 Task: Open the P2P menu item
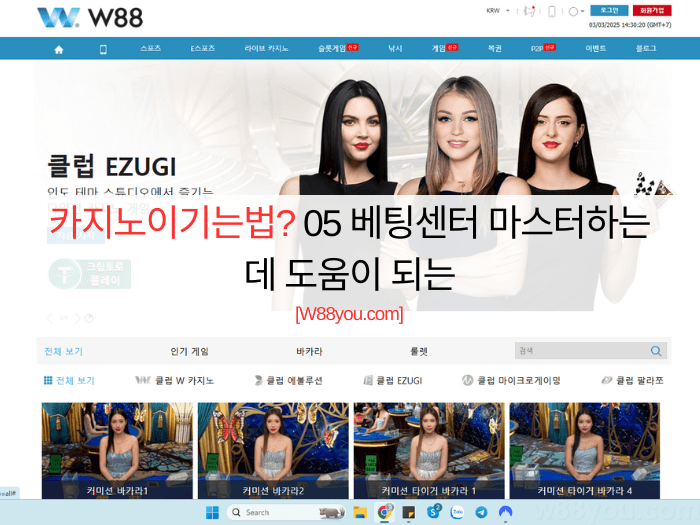543,48
